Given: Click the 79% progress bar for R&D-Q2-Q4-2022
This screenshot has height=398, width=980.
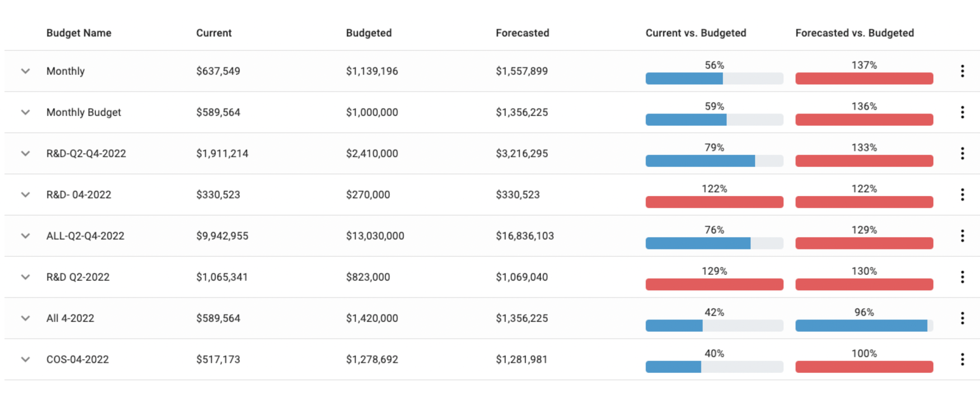Looking at the screenshot, I should coord(714,161).
